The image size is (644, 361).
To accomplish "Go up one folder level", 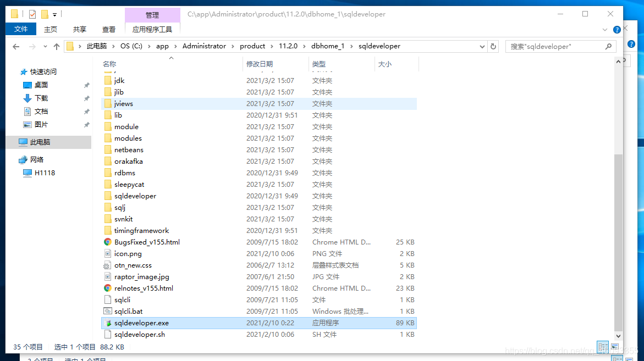I will [57, 46].
